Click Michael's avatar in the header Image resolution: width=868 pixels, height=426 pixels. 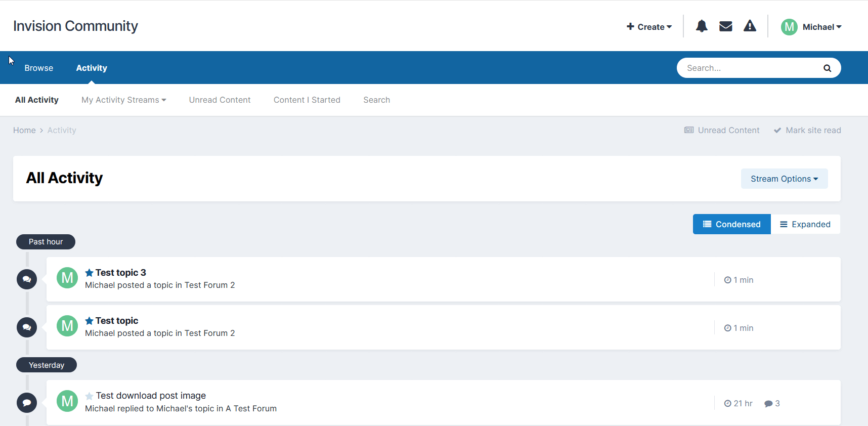[x=789, y=27]
